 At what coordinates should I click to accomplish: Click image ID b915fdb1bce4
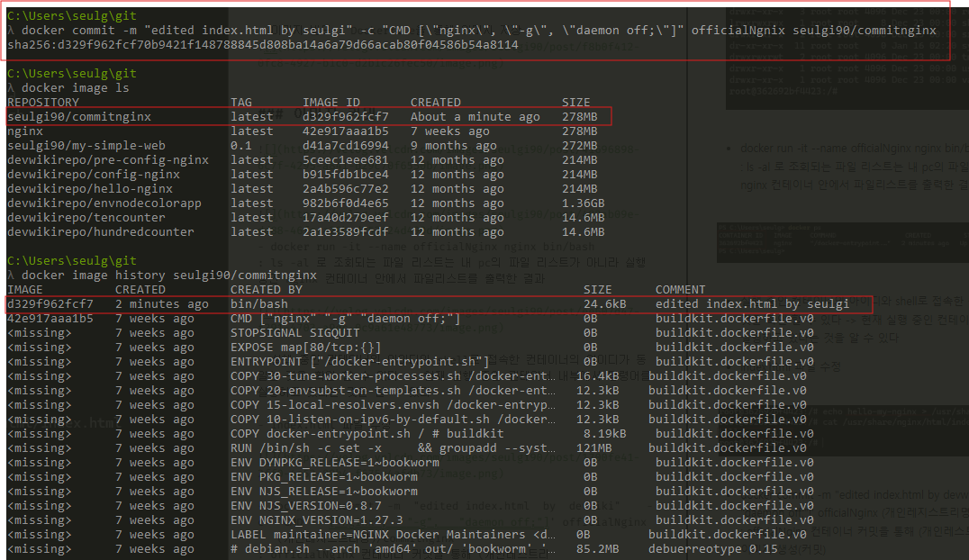(x=346, y=175)
